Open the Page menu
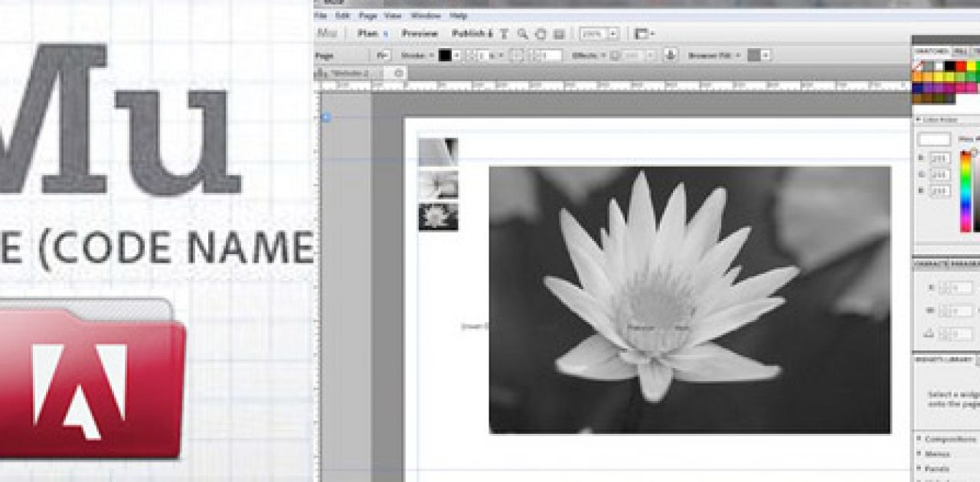The image size is (980, 482). click(368, 15)
